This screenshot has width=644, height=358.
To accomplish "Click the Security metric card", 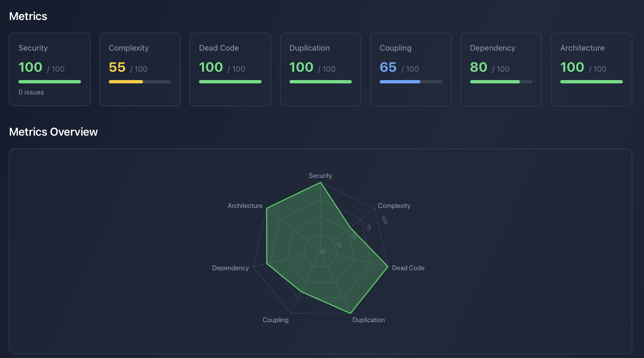I will click(x=50, y=69).
